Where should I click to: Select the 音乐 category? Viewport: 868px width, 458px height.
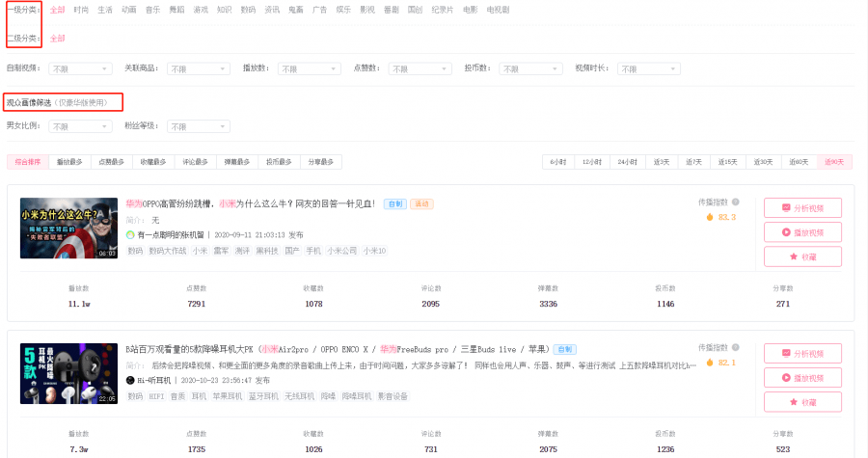pos(152,10)
